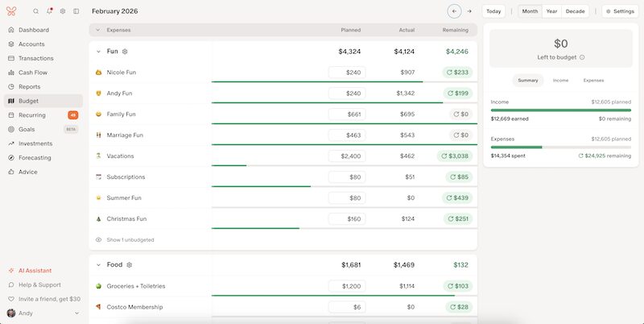Go to next month arrow

point(469,11)
